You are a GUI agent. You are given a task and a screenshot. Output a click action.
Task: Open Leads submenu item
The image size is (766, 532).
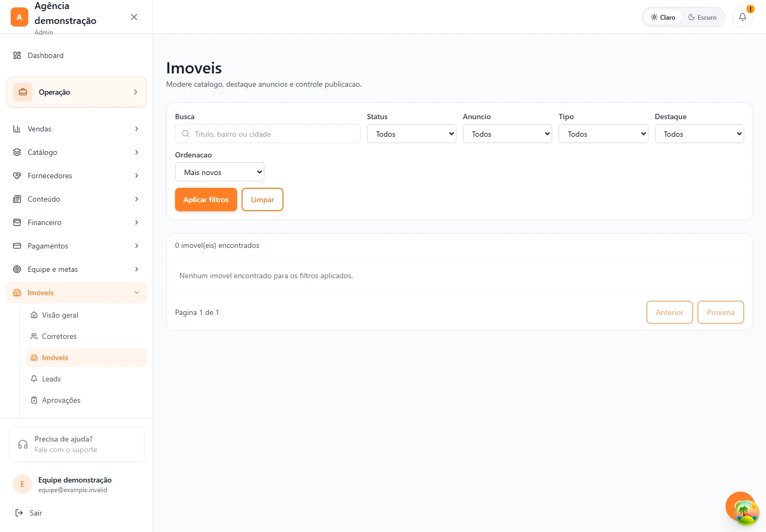86,379
